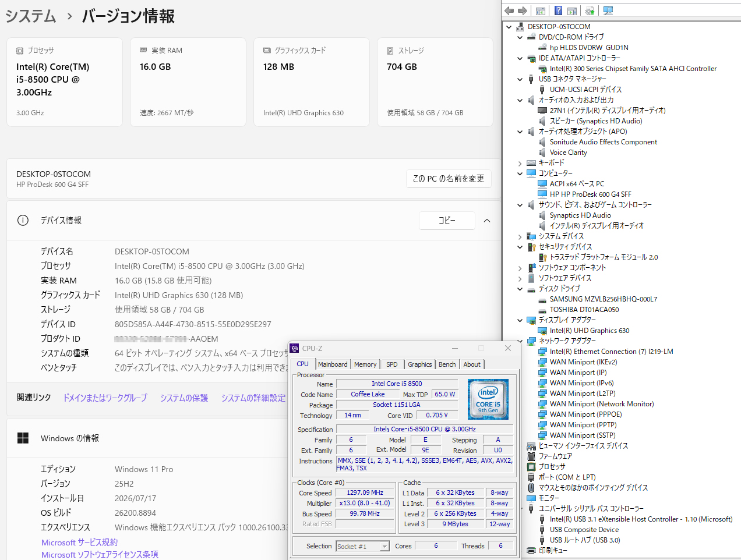Click the info icon beside デバイス情報
741x560 pixels.
coord(23,220)
